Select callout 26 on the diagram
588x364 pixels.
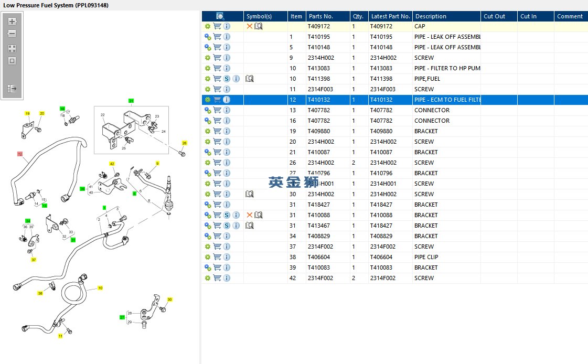point(184,143)
